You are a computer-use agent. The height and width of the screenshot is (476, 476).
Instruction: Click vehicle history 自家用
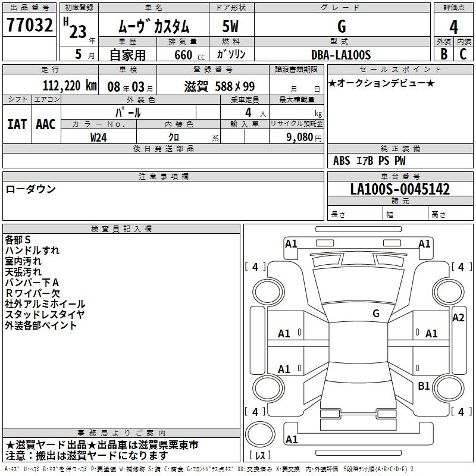point(127,55)
